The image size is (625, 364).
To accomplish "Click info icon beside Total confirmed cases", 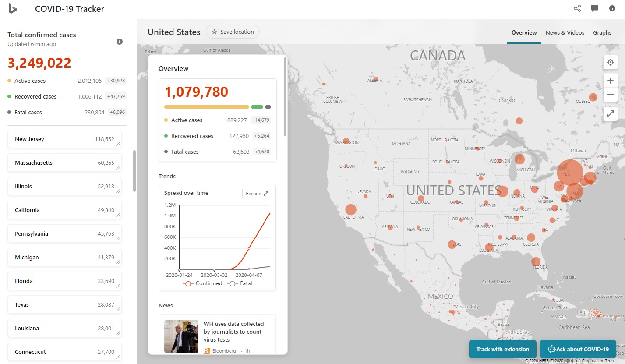I will coord(120,42).
